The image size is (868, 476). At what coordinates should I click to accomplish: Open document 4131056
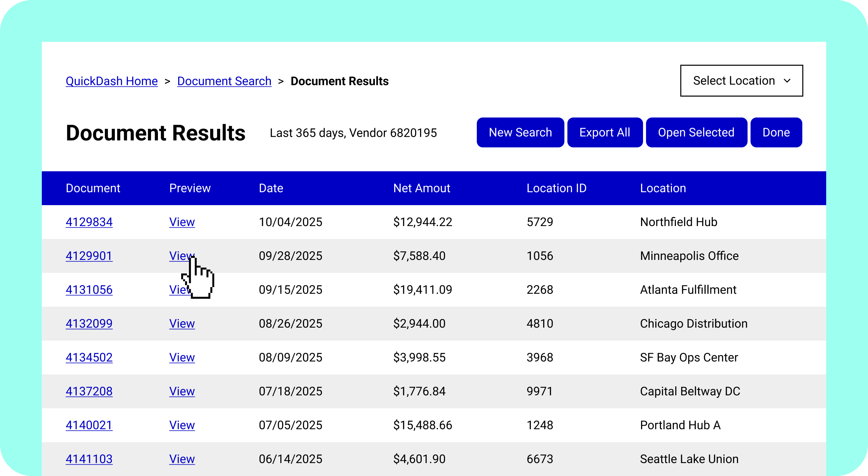tap(89, 289)
